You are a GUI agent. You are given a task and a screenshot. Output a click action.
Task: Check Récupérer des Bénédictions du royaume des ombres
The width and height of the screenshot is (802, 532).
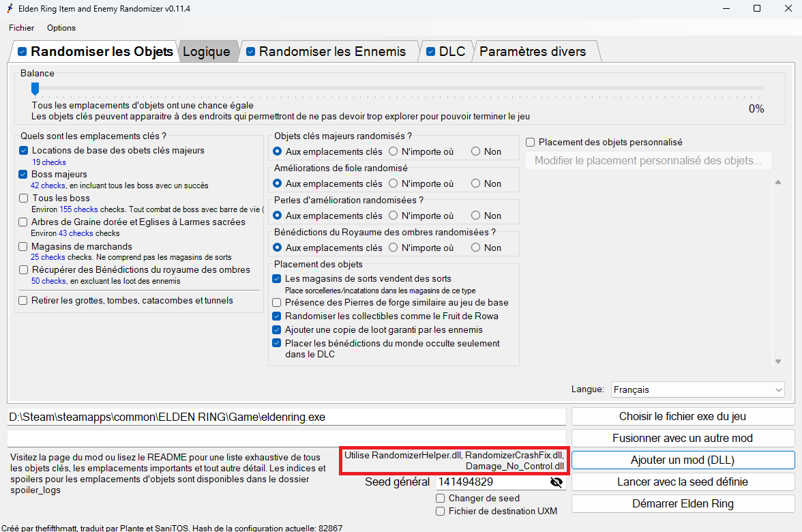tap(23, 269)
